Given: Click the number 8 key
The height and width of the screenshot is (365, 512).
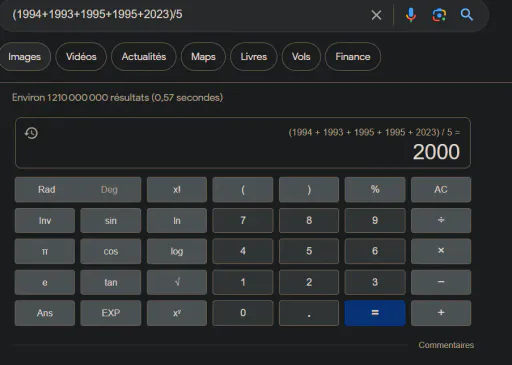Looking at the screenshot, I should point(309,220).
